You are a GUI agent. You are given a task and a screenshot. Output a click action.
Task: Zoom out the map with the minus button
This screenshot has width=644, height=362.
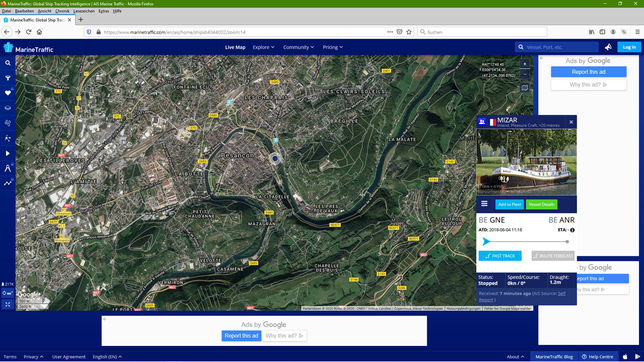tap(525, 74)
